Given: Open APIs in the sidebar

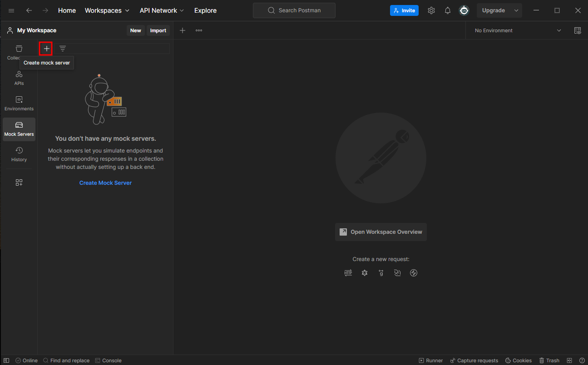Looking at the screenshot, I should pyautogui.click(x=19, y=78).
